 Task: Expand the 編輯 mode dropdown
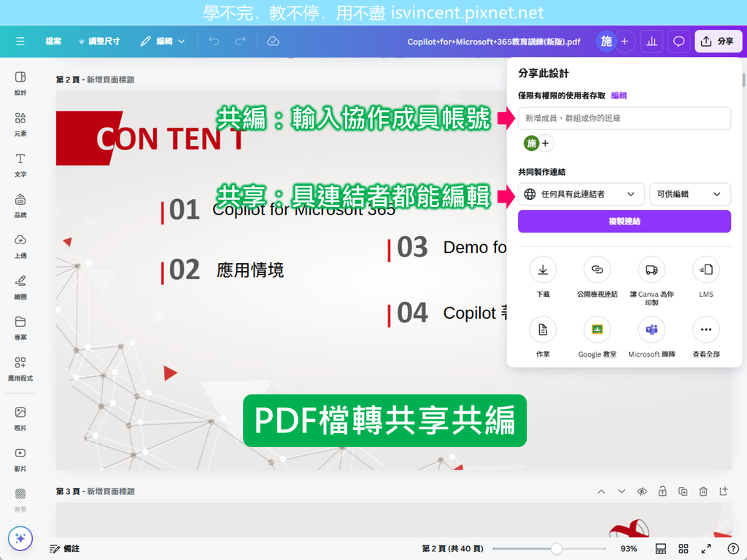[x=163, y=42]
